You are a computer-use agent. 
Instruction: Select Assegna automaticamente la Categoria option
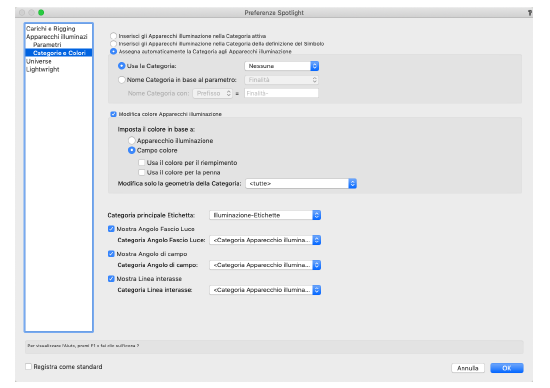click(x=113, y=52)
